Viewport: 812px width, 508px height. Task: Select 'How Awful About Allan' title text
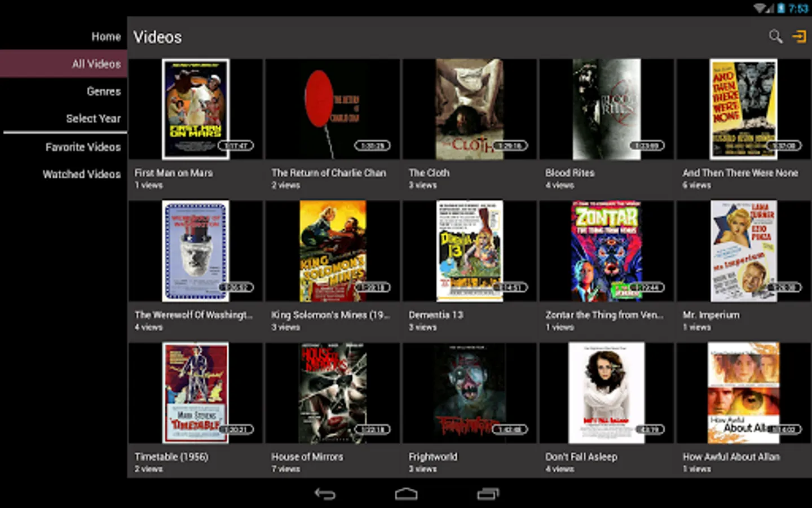tap(731, 457)
